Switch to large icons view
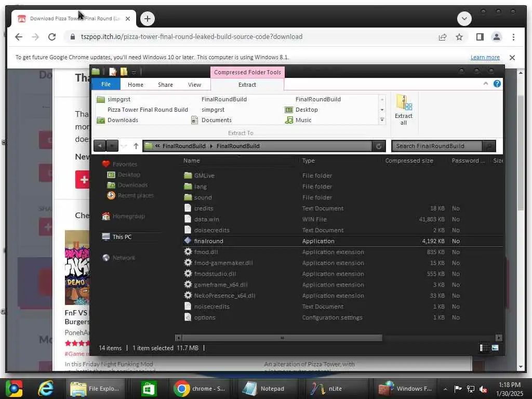 495,348
